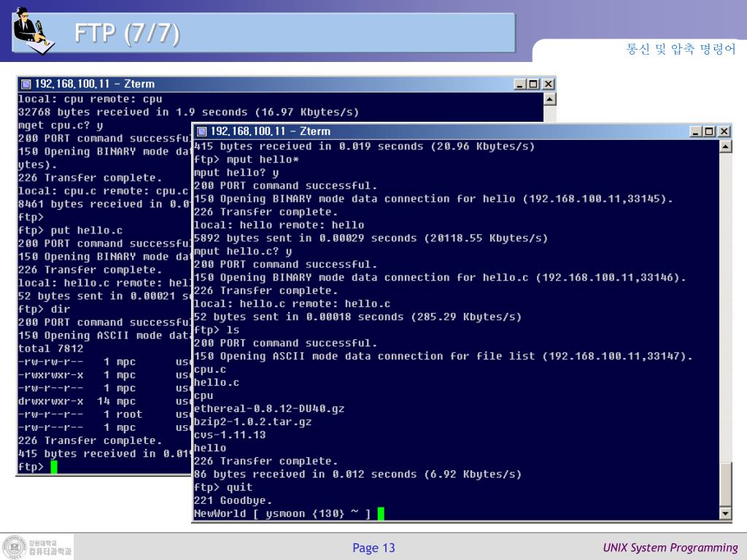
Task: Click the 'FTP (7/7)' slide title
Action: point(127,34)
